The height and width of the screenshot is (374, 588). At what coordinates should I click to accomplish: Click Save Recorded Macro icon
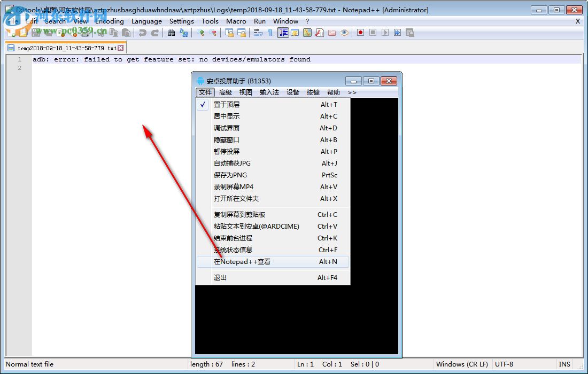tap(410, 33)
